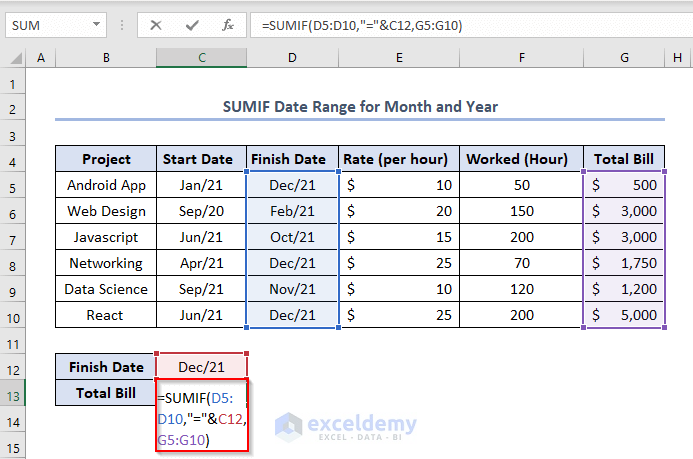Click Web Design rate cell showing 20
693x459 pixels.
pyautogui.click(x=399, y=211)
